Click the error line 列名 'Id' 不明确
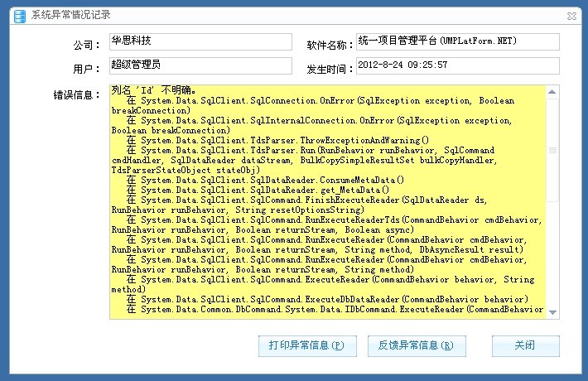This screenshot has height=381, width=588. coord(153,90)
